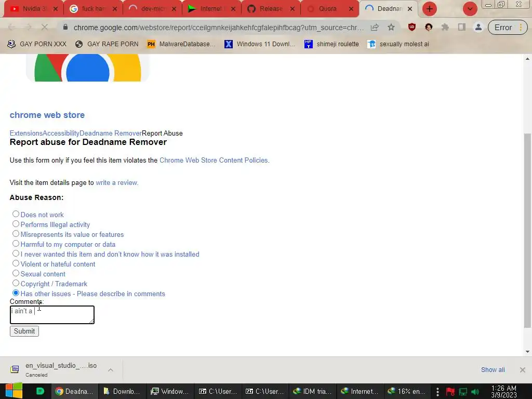This screenshot has width=532, height=399.
Task: Choose Misrepresents its value or features
Action: [x=16, y=233]
